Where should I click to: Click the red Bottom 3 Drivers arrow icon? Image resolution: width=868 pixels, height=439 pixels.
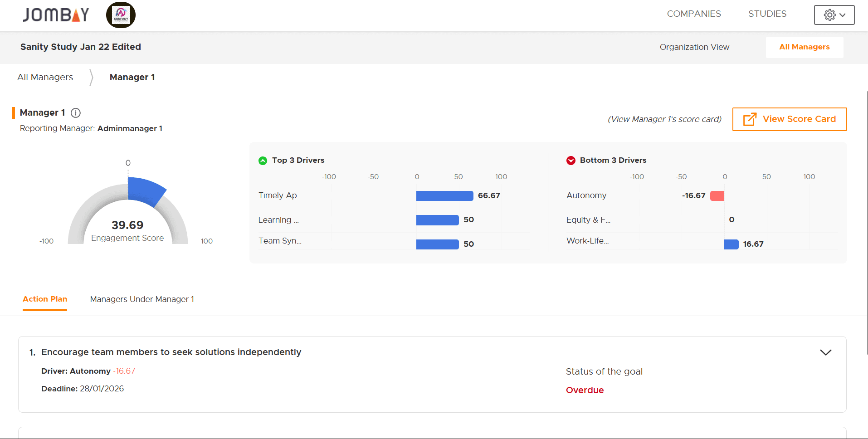pyautogui.click(x=571, y=160)
